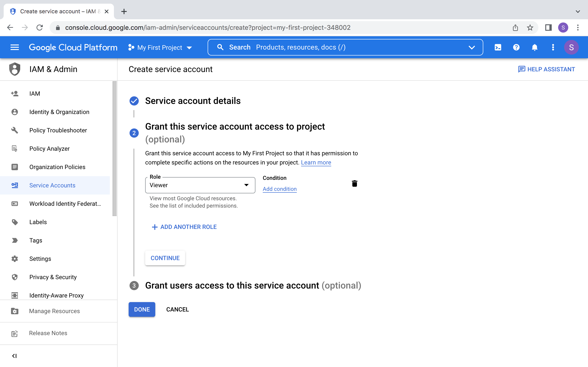The image size is (588, 367).
Task: Delete the Viewer role with trash icon
Action: coord(354,183)
